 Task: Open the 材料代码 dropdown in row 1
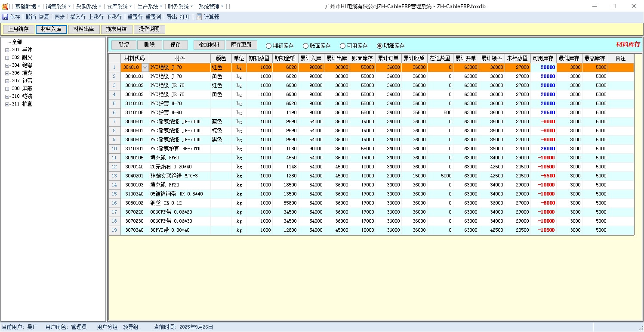coord(145,68)
